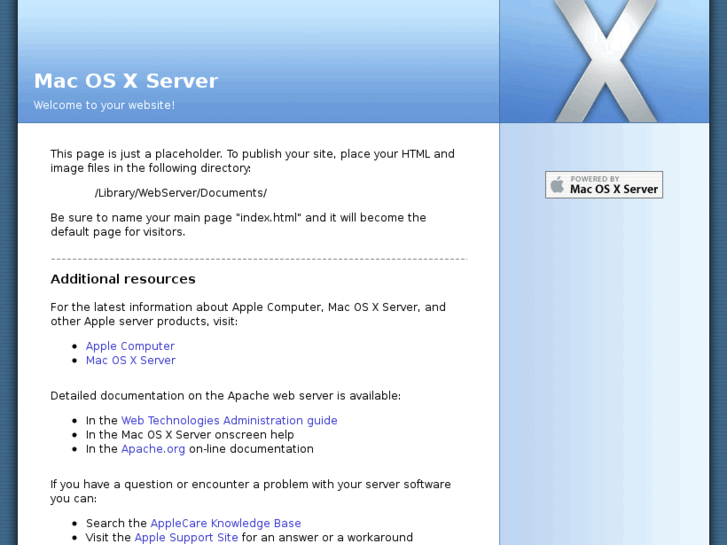Screen dimensions: 727x545
Task: Open the Mac OS X Server link
Action: pos(130,360)
